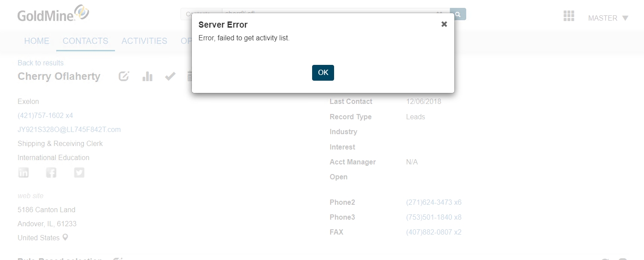Follow the Back to results link
Screen dimensions: 644x260
coord(40,63)
